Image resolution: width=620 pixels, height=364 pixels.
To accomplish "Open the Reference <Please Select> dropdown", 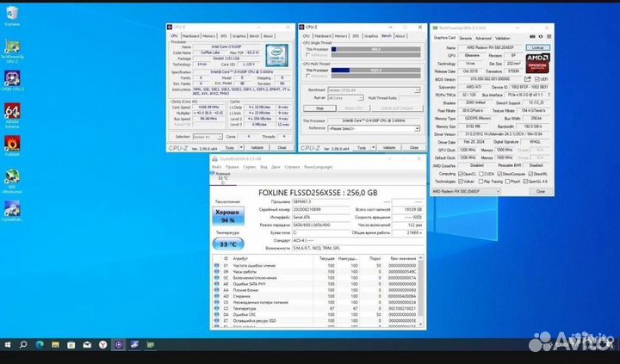I will (374, 128).
